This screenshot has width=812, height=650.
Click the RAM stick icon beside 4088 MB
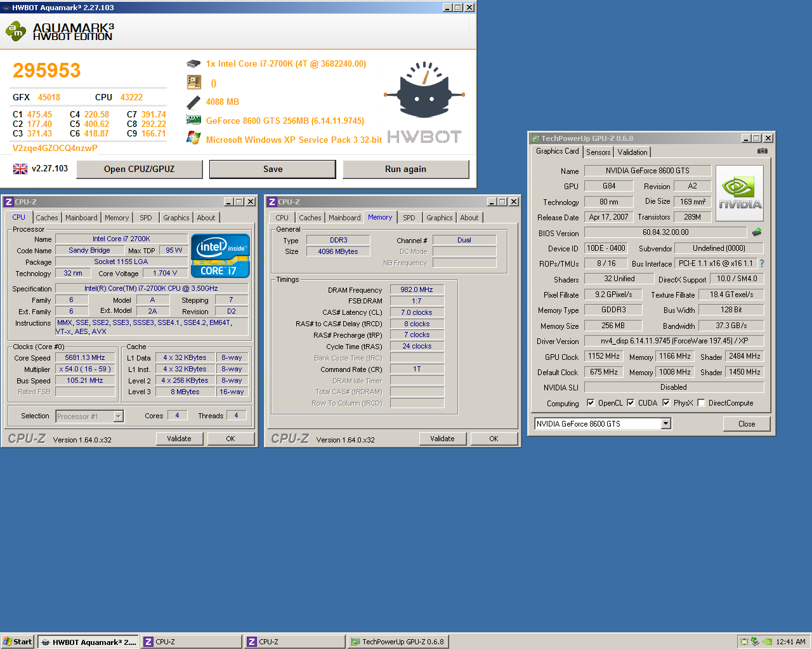point(193,102)
